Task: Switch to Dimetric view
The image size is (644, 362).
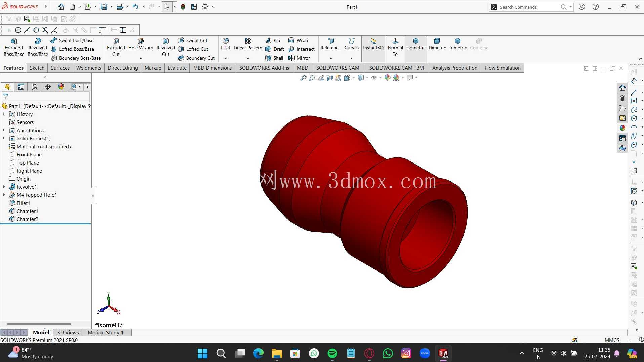Action: click(437, 44)
